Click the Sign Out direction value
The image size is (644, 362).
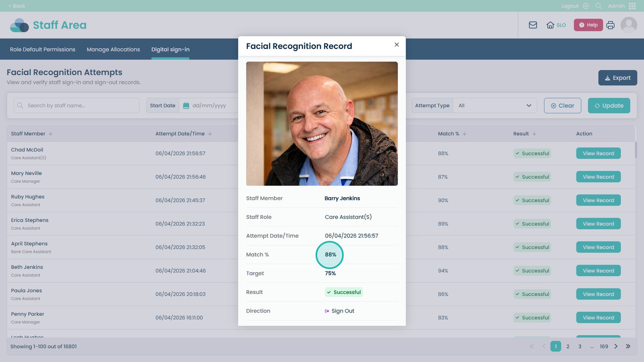point(339,311)
